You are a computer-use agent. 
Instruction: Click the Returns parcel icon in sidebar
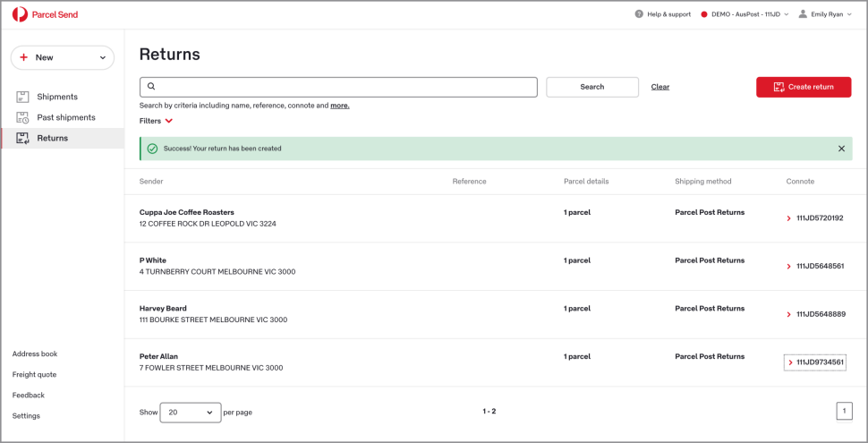tap(22, 138)
